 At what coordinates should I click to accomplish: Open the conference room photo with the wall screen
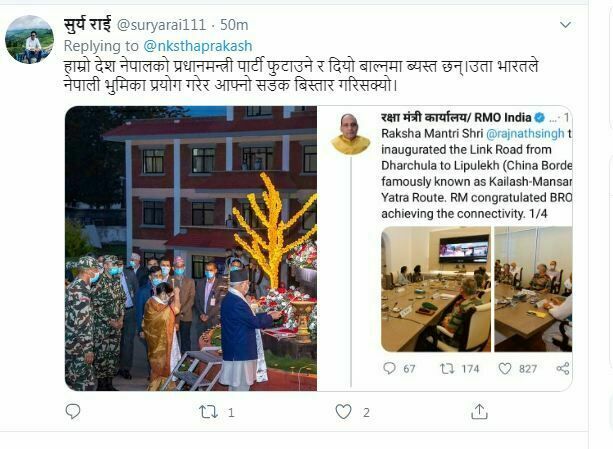(436, 289)
